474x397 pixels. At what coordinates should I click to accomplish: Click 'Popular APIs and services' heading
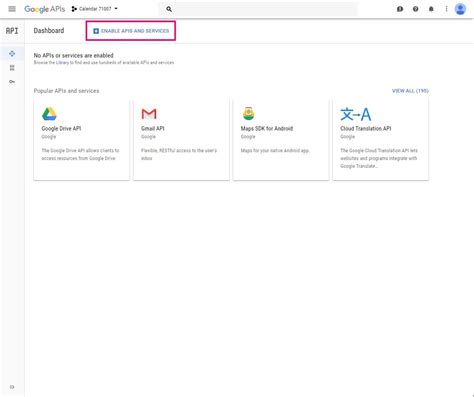(x=66, y=91)
